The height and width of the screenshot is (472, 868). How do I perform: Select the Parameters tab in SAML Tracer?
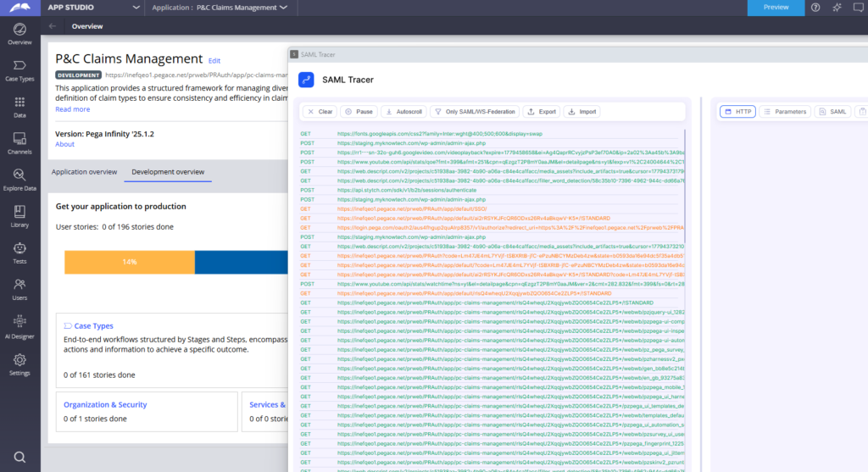tap(785, 112)
